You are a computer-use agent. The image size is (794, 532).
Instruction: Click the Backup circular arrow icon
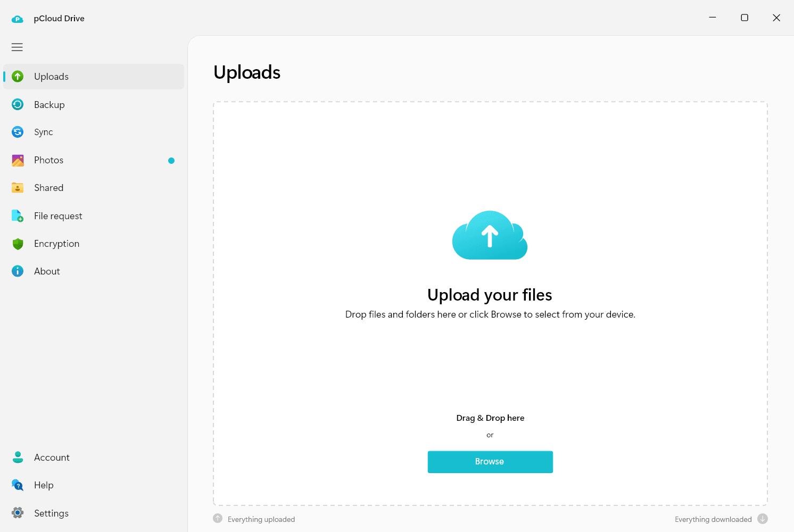pyautogui.click(x=18, y=104)
